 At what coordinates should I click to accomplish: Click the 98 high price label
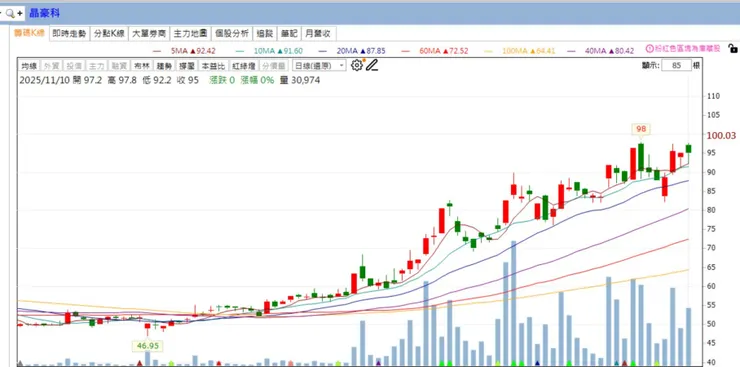[640, 129]
